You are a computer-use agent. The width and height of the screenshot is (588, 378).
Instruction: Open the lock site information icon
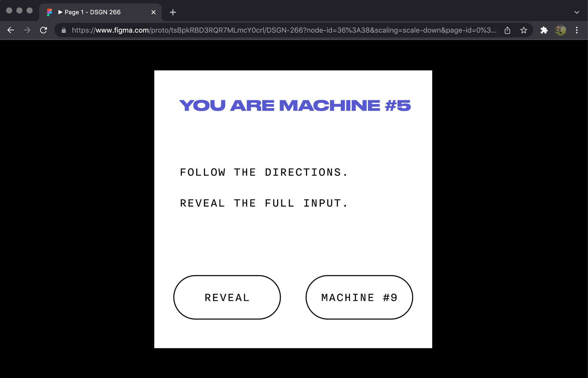point(64,30)
